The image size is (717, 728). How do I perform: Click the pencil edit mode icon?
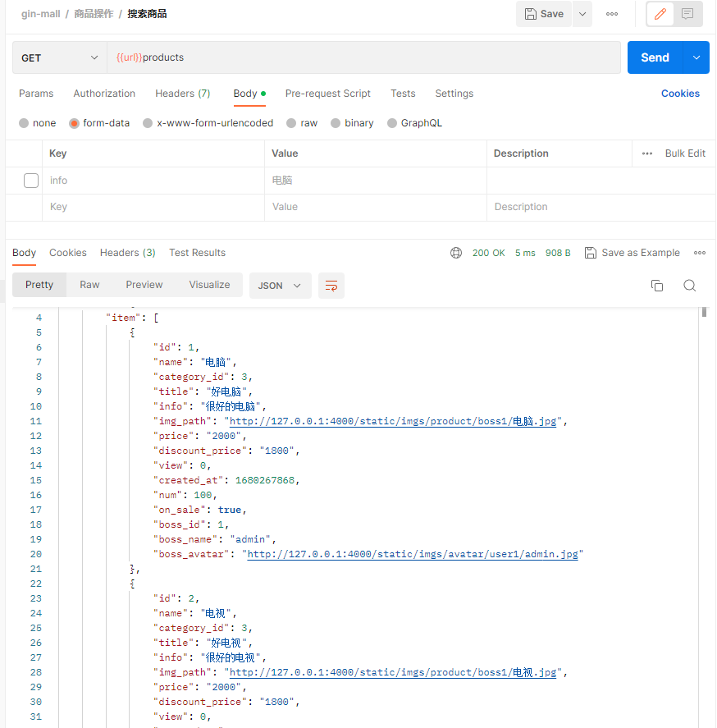point(660,14)
